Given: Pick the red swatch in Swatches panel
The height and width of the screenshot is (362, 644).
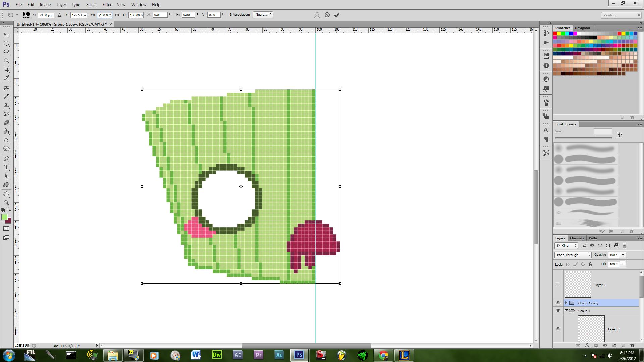Looking at the screenshot, I should point(555,34).
